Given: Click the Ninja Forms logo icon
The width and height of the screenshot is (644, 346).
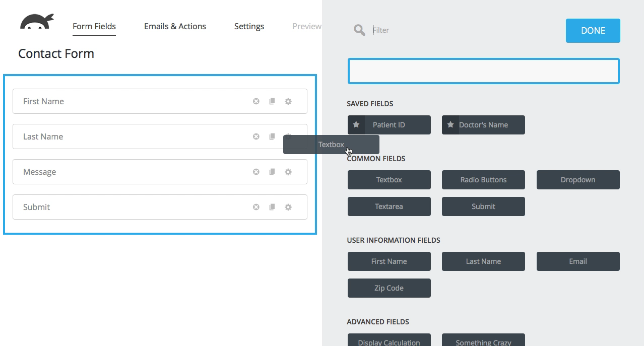Looking at the screenshot, I should tap(37, 22).
